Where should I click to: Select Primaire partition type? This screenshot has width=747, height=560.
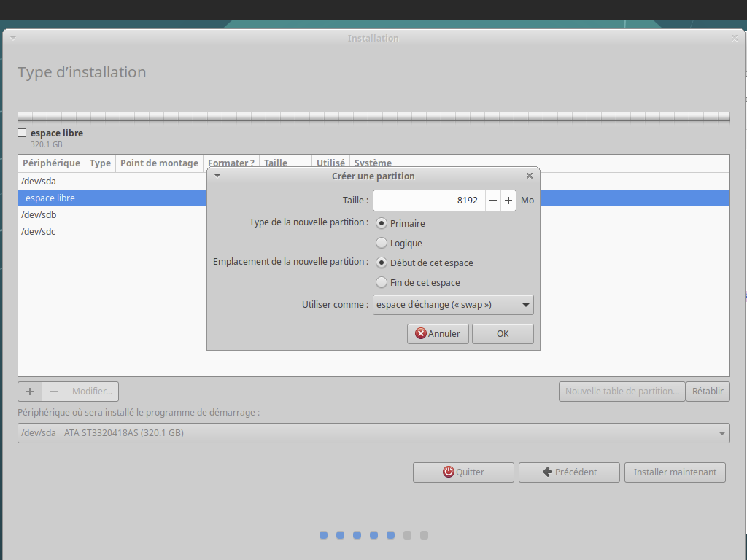click(x=382, y=223)
